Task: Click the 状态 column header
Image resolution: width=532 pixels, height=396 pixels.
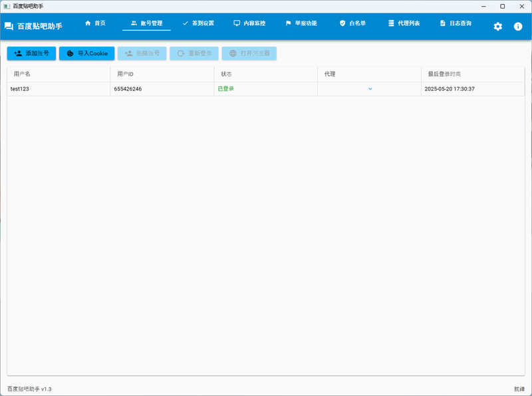Action: point(265,74)
